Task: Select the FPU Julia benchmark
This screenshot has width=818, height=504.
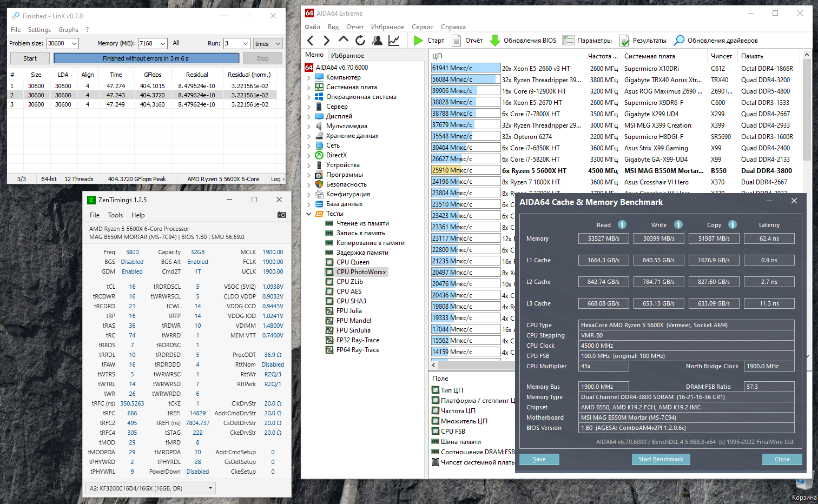Action: (349, 311)
